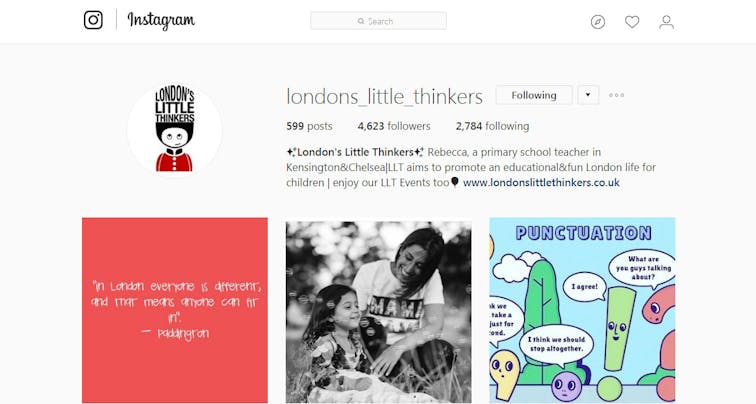
Task: Open the three-dots options menu
Action: (616, 95)
